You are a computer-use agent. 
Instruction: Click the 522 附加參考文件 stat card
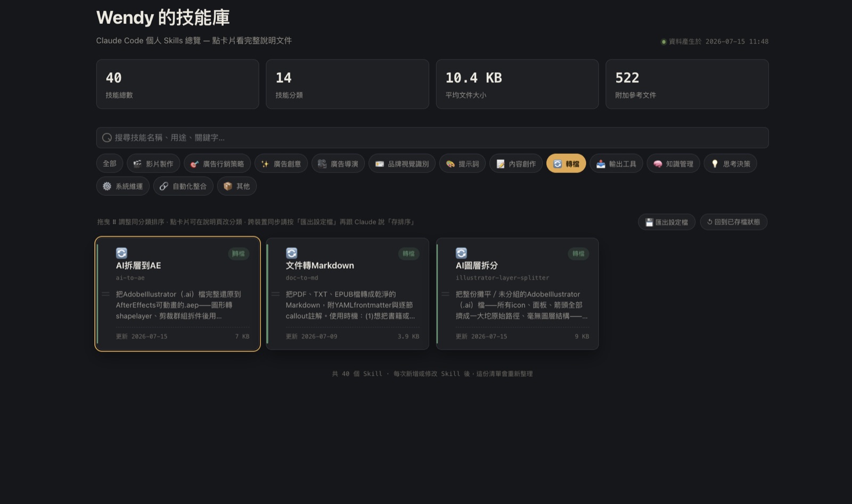[687, 84]
